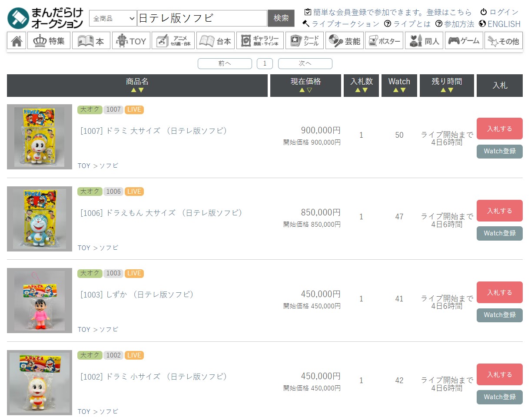The width and height of the screenshot is (531, 420).
Task: Open the 同人 category
Action: point(424,41)
